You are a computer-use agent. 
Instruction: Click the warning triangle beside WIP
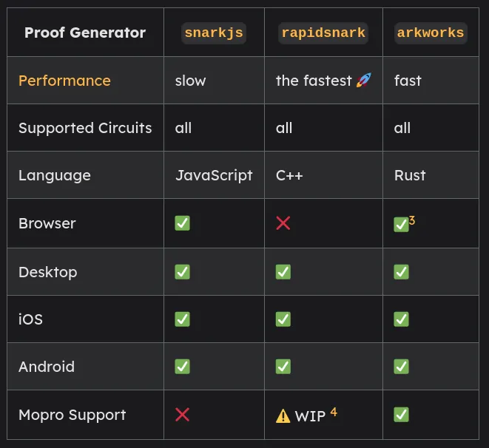coord(283,415)
